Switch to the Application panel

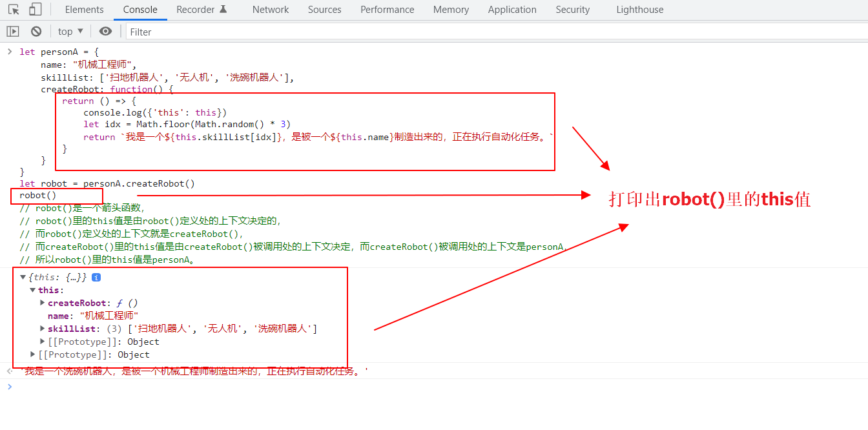pos(512,9)
